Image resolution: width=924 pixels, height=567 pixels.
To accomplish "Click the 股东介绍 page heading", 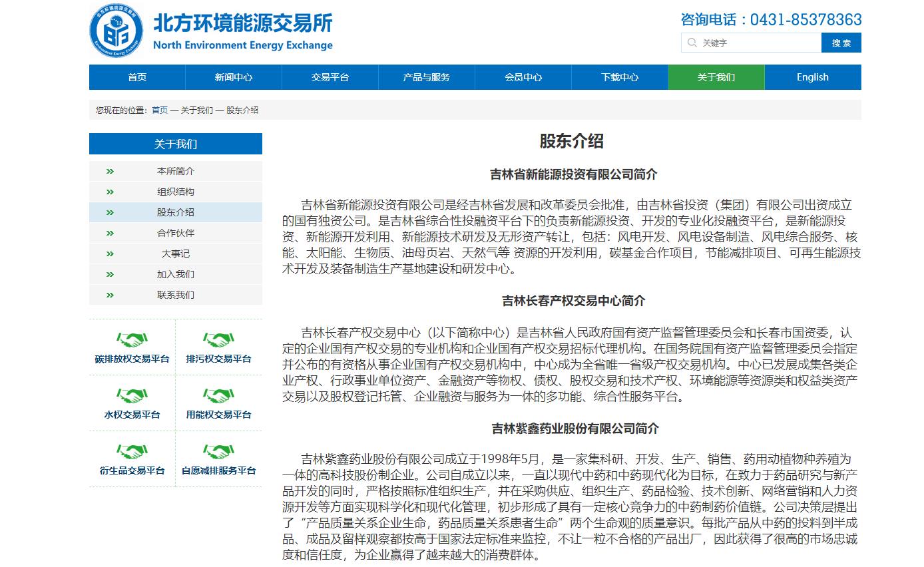I will point(572,141).
